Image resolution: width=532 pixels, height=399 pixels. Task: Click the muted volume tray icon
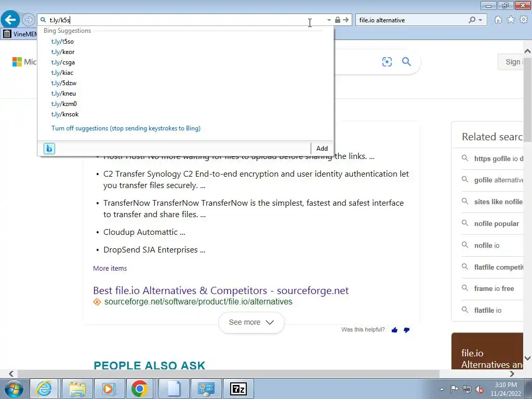[480, 389]
